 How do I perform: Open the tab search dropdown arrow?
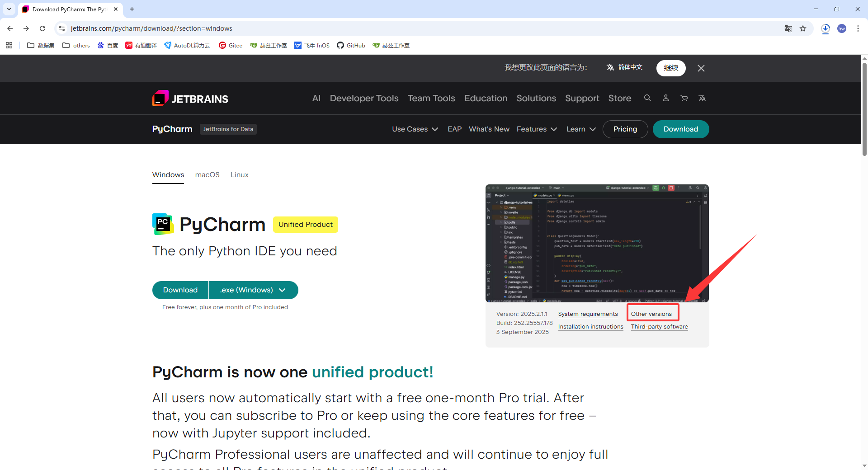[x=9, y=9]
